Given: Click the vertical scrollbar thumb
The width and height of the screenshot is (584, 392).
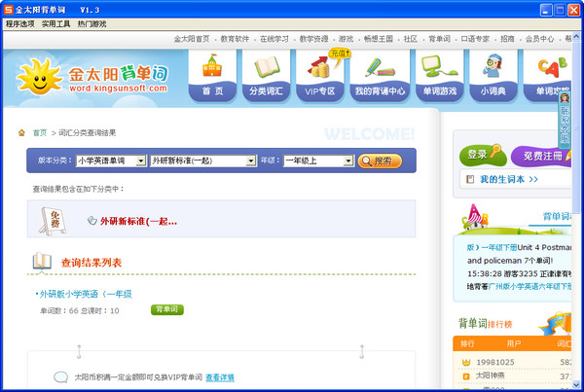Looking at the screenshot, I should [x=576, y=125].
